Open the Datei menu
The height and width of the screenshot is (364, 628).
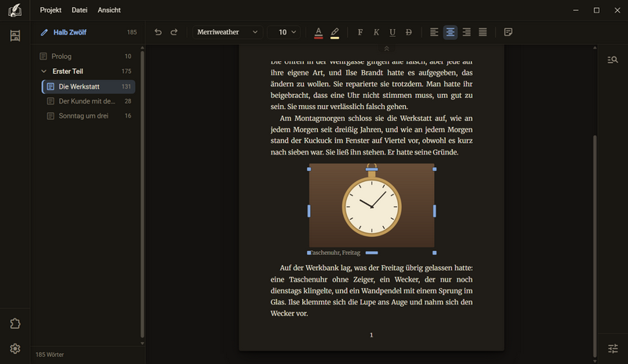[x=79, y=10]
